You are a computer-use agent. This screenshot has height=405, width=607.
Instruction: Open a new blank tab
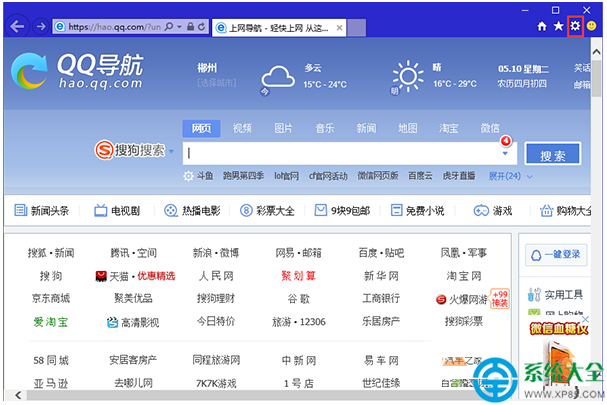click(x=356, y=27)
